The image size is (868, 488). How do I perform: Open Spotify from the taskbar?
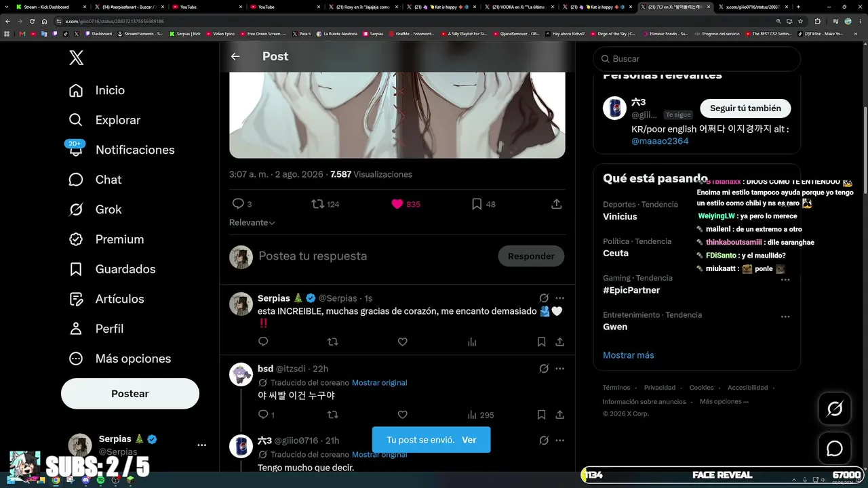coord(100,481)
